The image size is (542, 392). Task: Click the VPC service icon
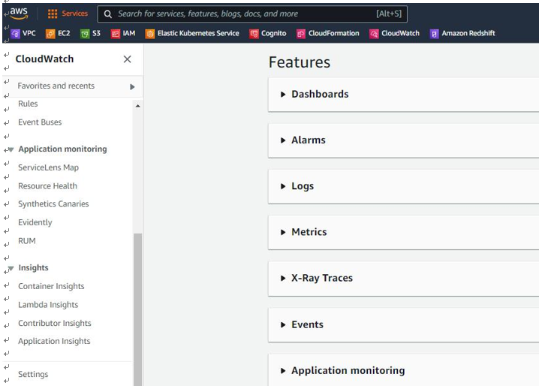pyautogui.click(x=15, y=34)
